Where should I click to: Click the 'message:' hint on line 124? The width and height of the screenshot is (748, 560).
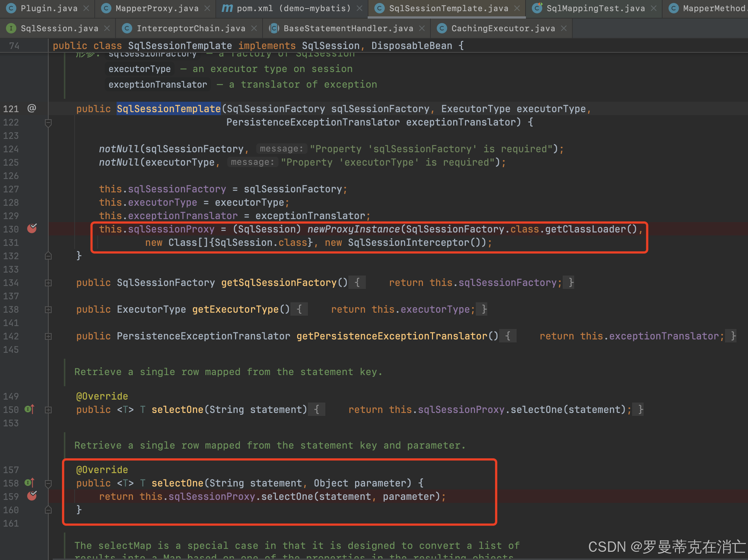(282, 149)
